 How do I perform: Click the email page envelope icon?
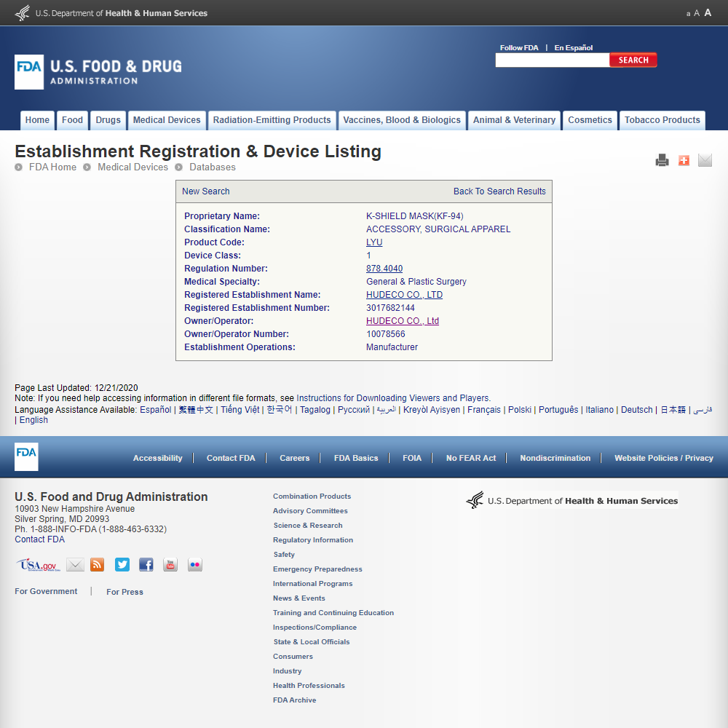[x=705, y=160]
